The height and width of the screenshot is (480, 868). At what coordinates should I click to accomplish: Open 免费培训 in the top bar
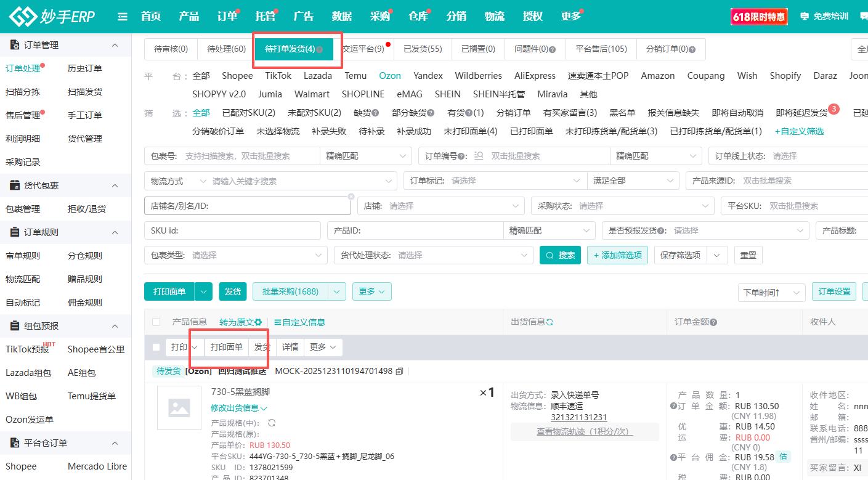(824, 17)
